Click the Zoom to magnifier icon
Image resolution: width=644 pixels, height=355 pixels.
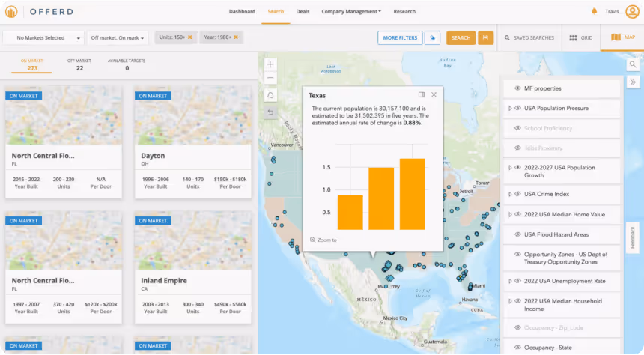[312, 240]
